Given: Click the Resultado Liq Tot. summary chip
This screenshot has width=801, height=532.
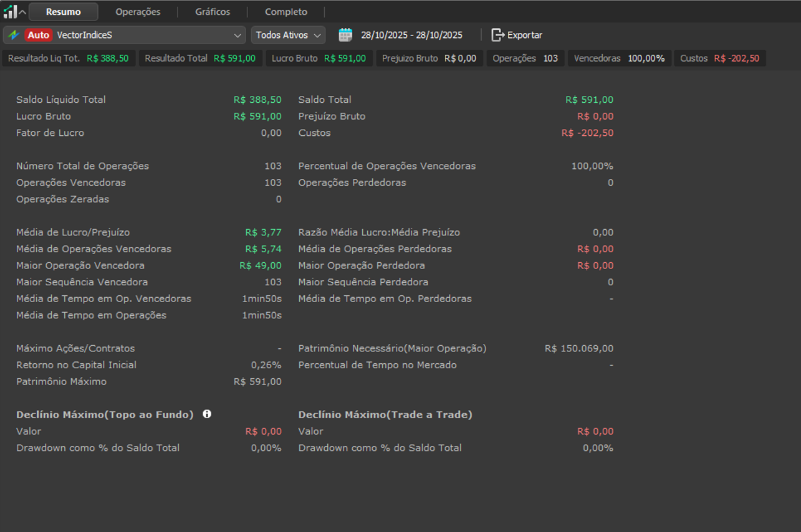Looking at the screenshot, I should (69, 58).
